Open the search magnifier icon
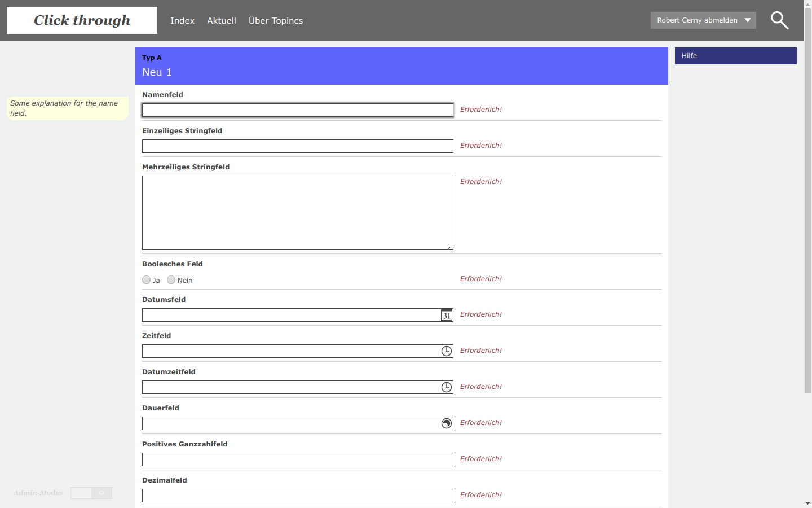This screenshot has width=812, height=508. click(x=779, y=20)
